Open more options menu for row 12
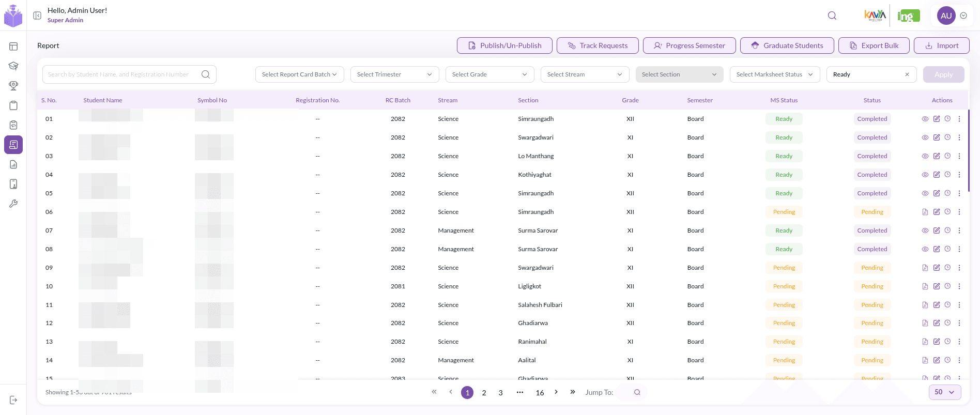Viewport: 980px width, 415px height. click(x=959, y=323)
